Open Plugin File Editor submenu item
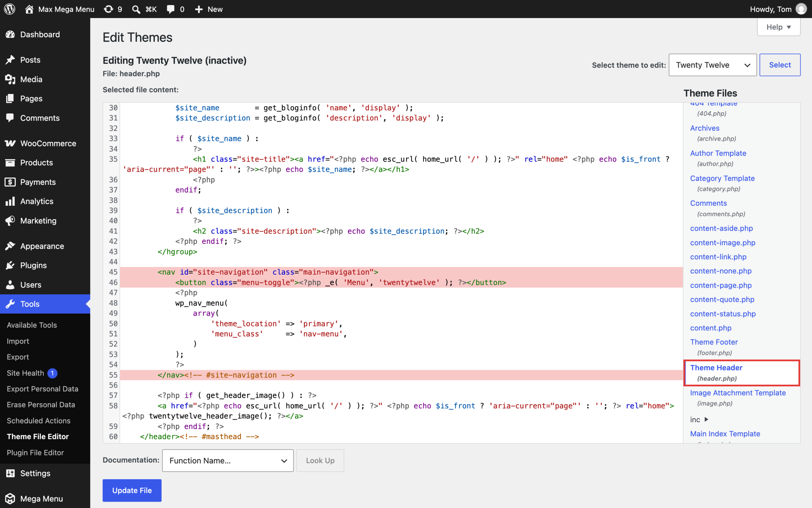Image resolution: width=812 pixels, height=508 pixels. click(35, 452)
